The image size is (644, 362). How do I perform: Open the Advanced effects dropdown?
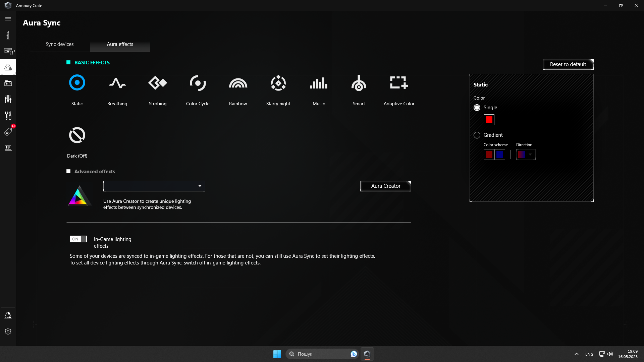154,186
